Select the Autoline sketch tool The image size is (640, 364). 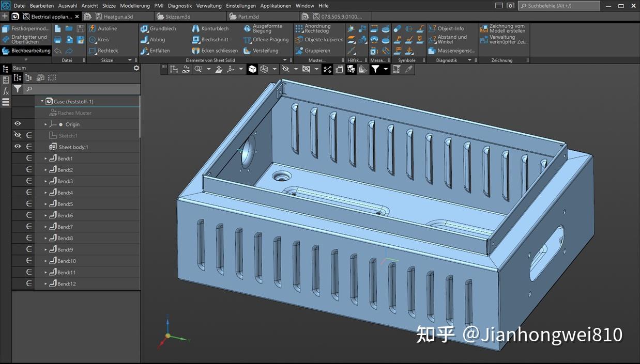106,28
